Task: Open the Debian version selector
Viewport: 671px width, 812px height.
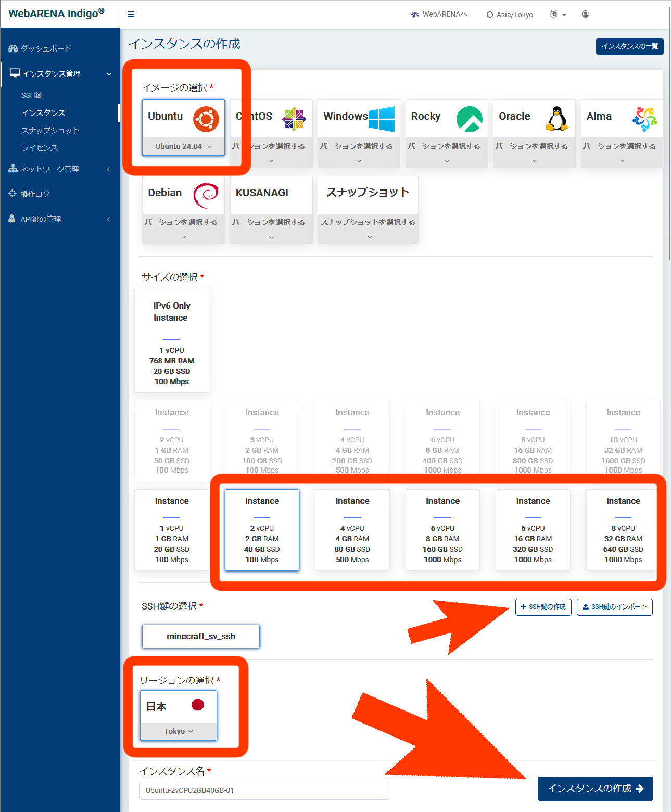Action: coord(183,229)
